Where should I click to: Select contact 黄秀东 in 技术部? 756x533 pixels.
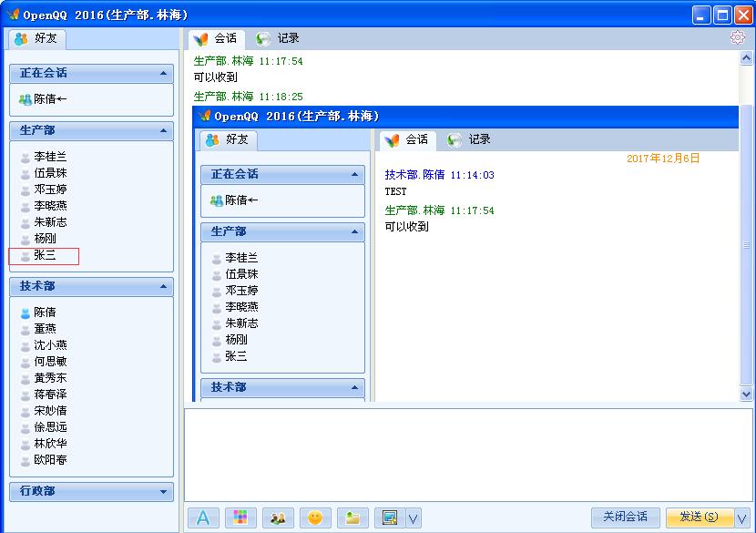click(44, 378)
